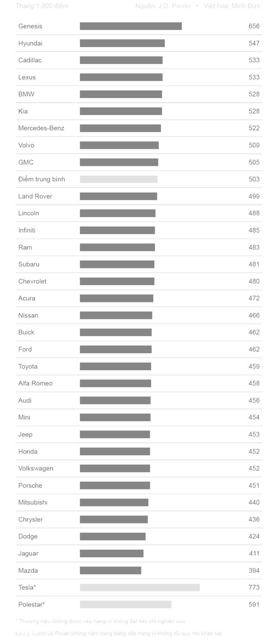This screenshot has height=644, width=280.
Task: Select the Toyota score bar
Action: click(115, 366)
